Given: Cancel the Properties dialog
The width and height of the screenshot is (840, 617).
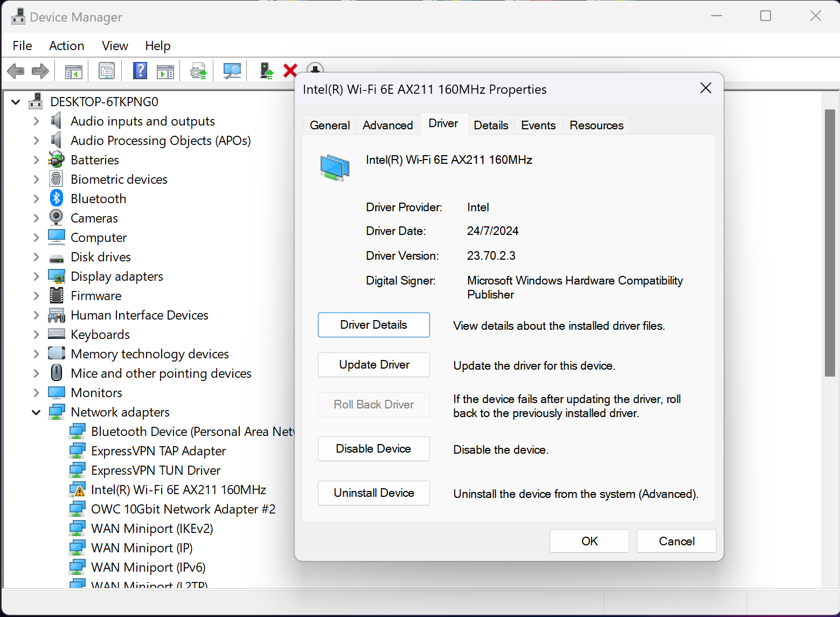Looking at the screenshot, I should coord(677,541).
